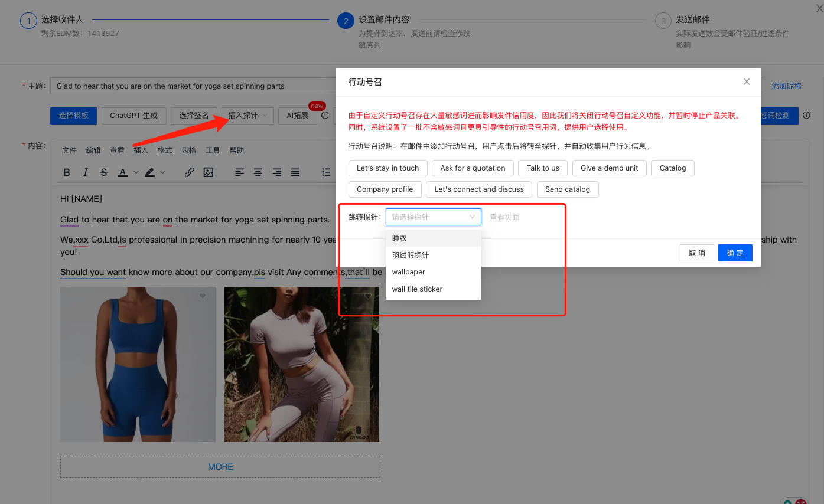
Task: Select the lilac yoga outfit image
Action: (302, 364)
